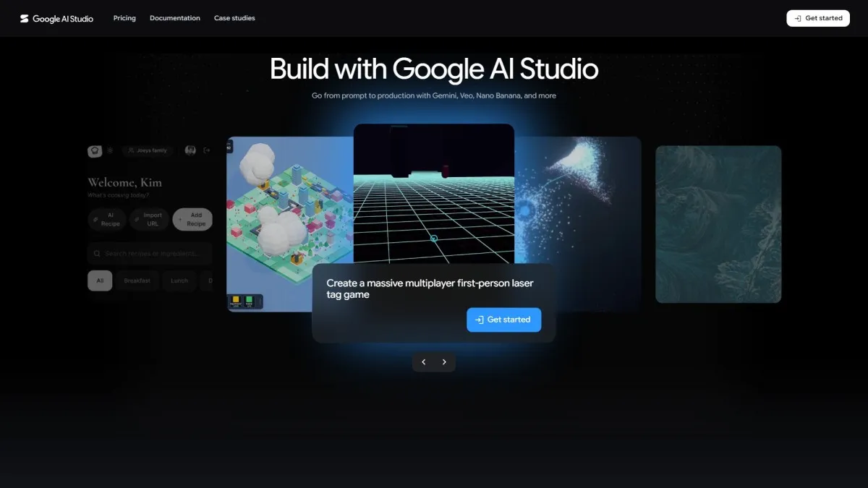Select the Lunch category filter
Image resolution: width=868 pixels, height=488 pixels.
[179, 281]
